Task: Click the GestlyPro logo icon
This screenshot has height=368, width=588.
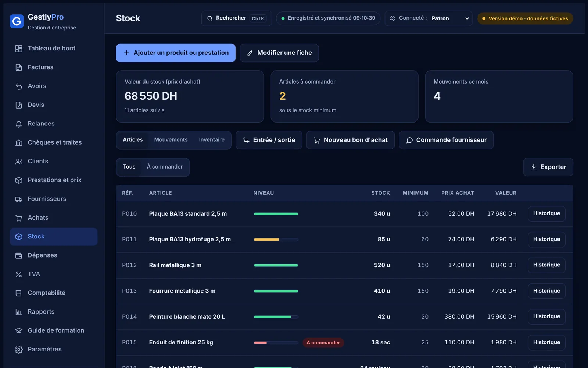Action: point(17,21)
